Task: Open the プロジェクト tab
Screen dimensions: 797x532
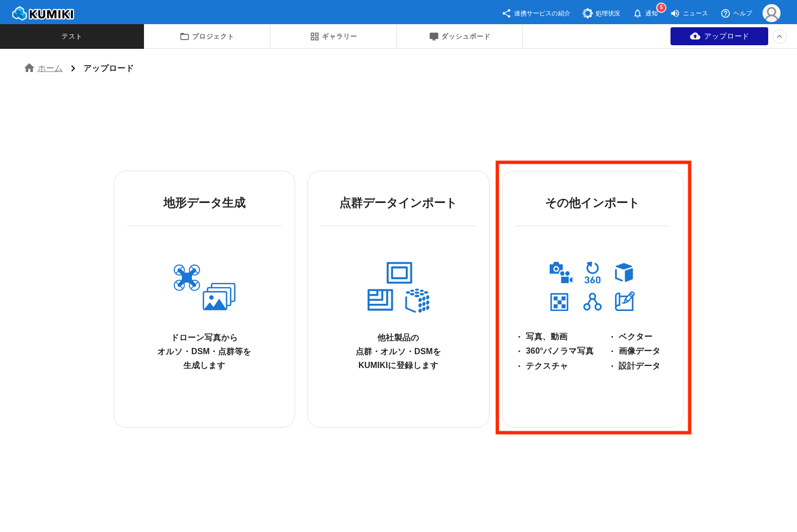Action: click(207, 36)
